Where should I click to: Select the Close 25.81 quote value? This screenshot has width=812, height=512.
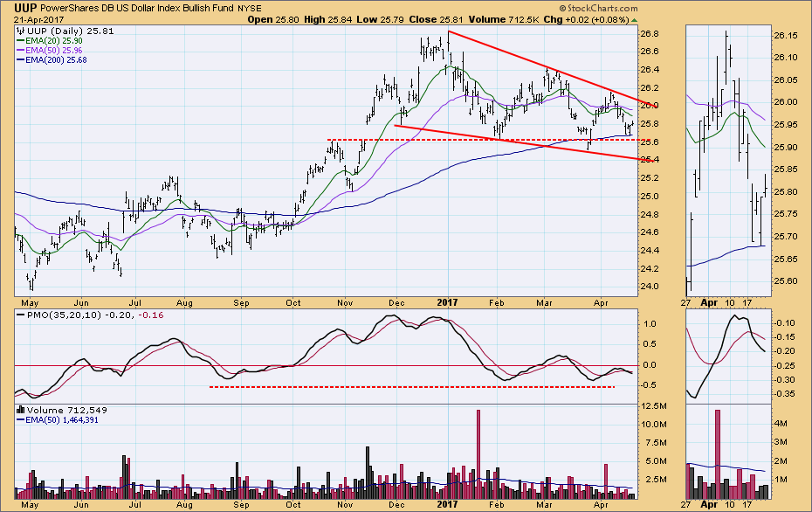[x=436, y=20]
